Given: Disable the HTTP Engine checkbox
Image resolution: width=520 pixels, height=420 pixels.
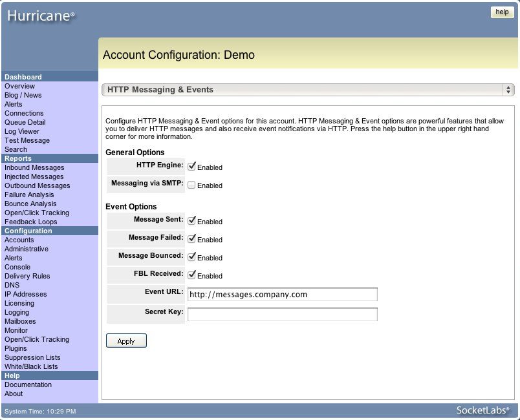Looking at the screenshot, I should pos(192,167).
